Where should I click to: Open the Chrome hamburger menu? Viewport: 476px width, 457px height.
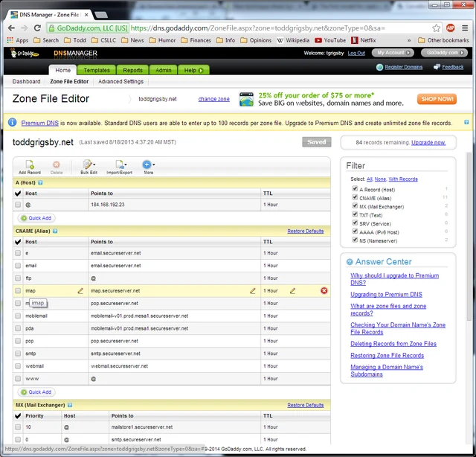465,28
